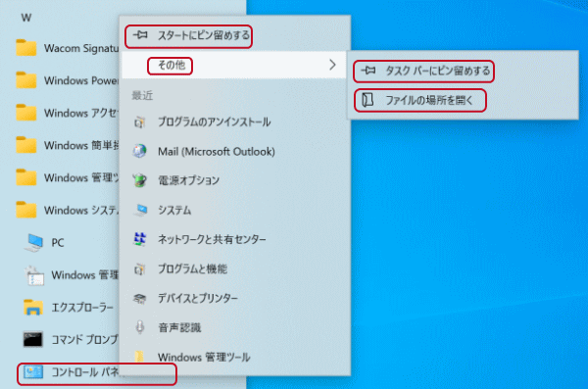Expand the Windows 管理ツール folder label

[x=81, y=177]
